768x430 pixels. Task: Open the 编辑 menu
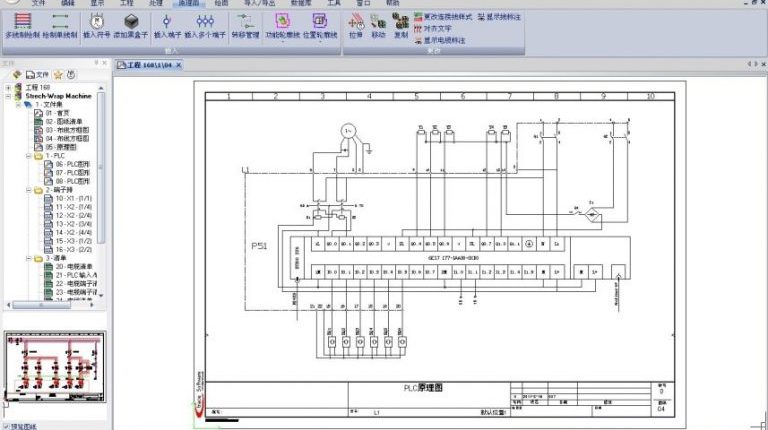pos(68,3)
